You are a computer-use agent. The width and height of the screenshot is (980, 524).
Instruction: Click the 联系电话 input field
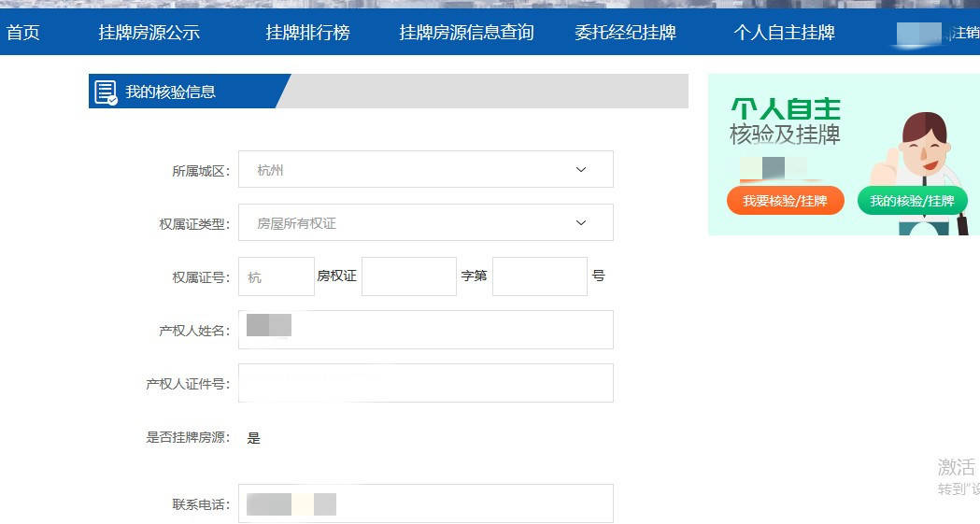click(426, 503)
